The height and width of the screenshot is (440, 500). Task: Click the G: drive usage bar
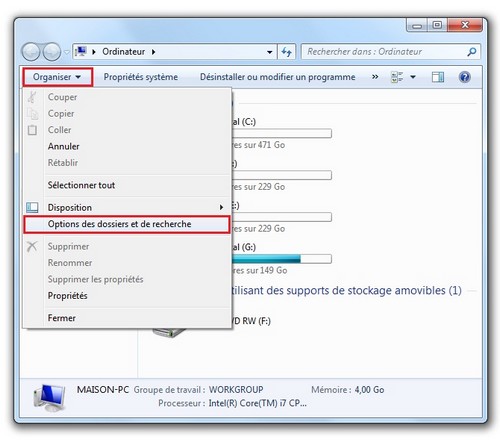tap(282, 259)
